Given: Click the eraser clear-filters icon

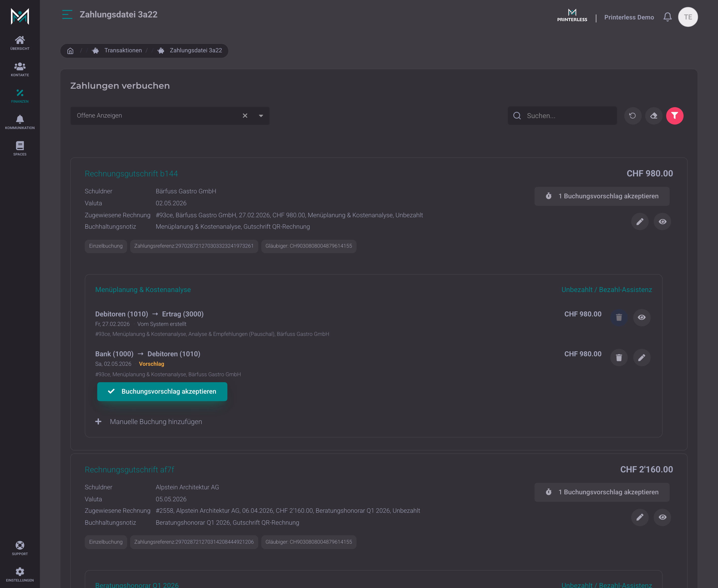Looking at the screenshot, I should 654,116.
